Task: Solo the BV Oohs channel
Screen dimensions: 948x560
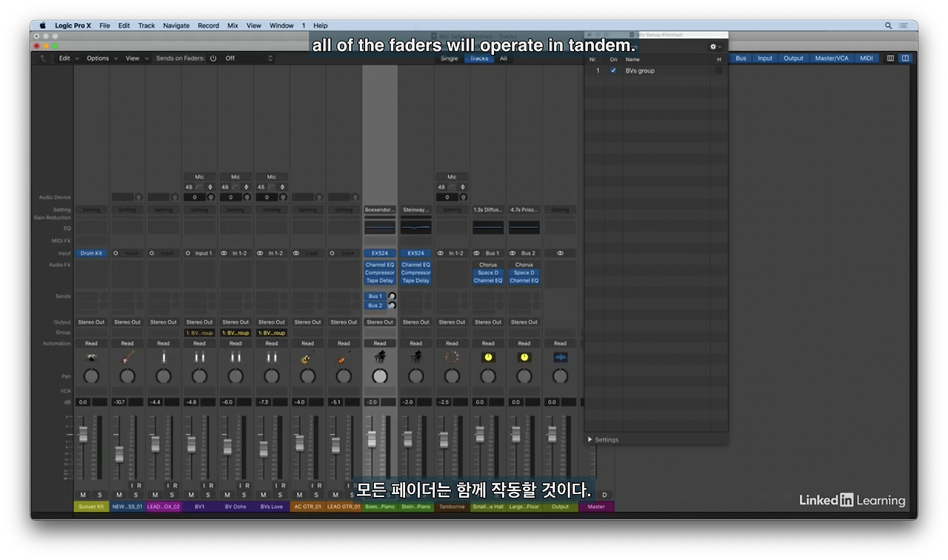Action: coord(244,495)
